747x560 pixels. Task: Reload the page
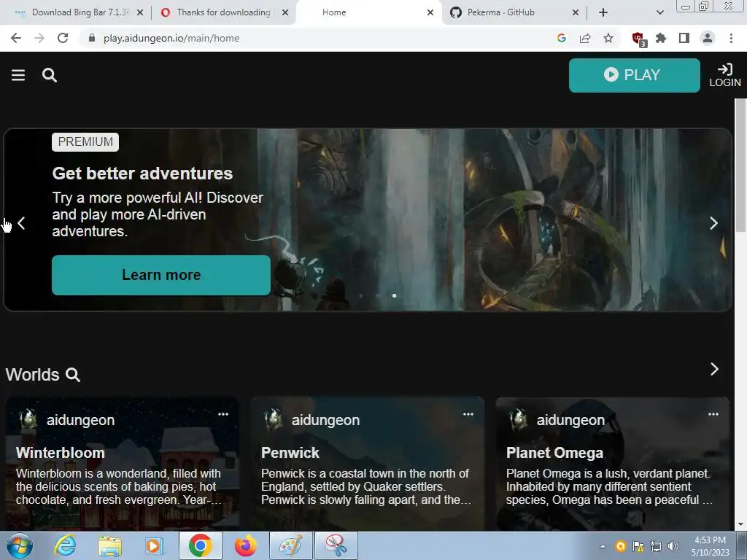tap(63, 38)
